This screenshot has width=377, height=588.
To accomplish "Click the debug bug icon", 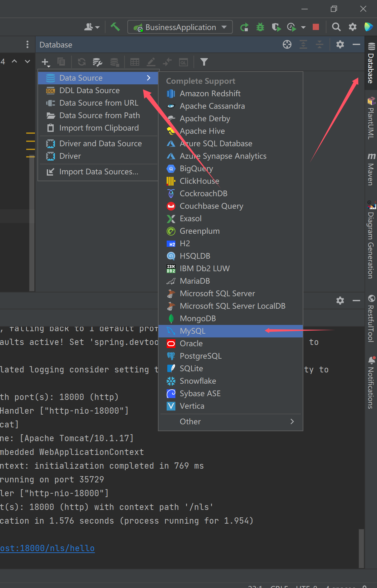I will 260,27.
